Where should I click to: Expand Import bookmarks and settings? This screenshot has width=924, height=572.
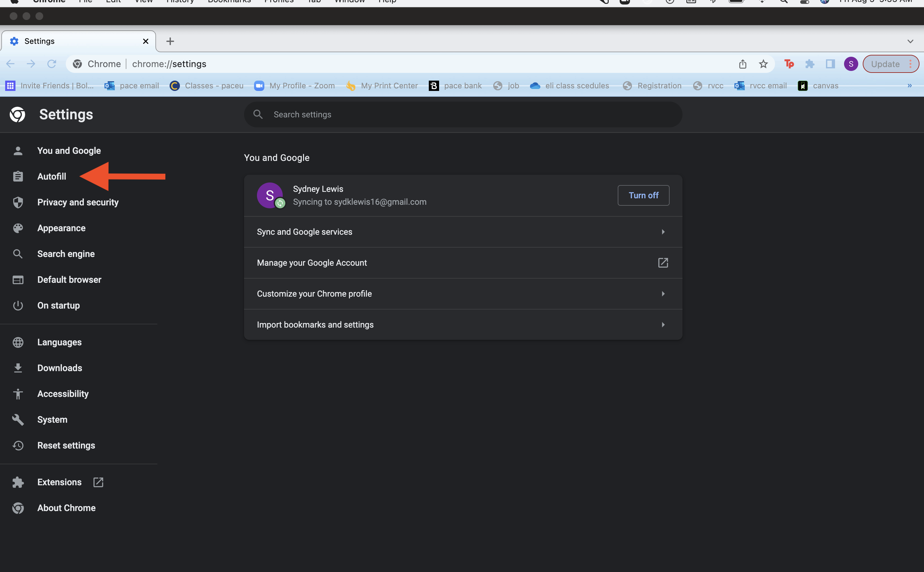click(x=463, y=325)
